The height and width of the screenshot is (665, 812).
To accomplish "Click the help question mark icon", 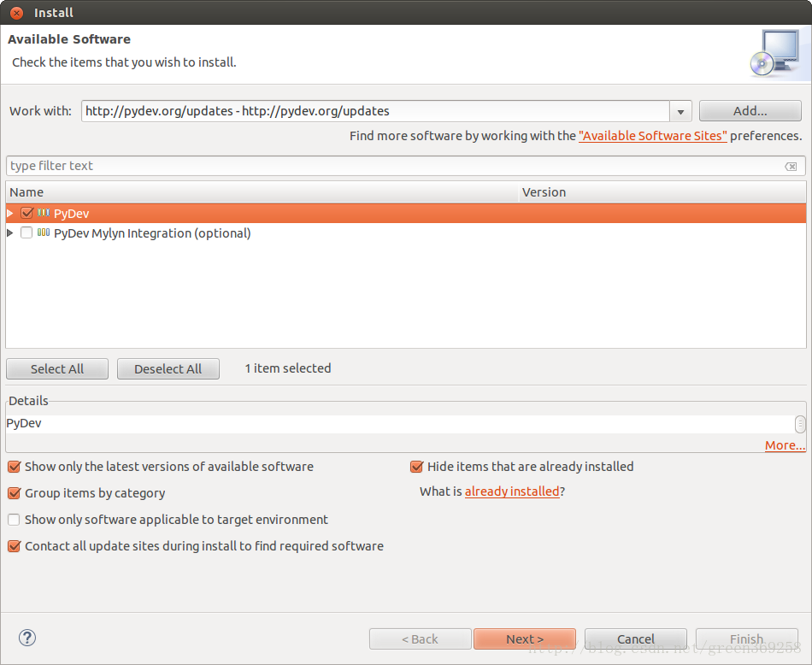I will coord(27,638).
